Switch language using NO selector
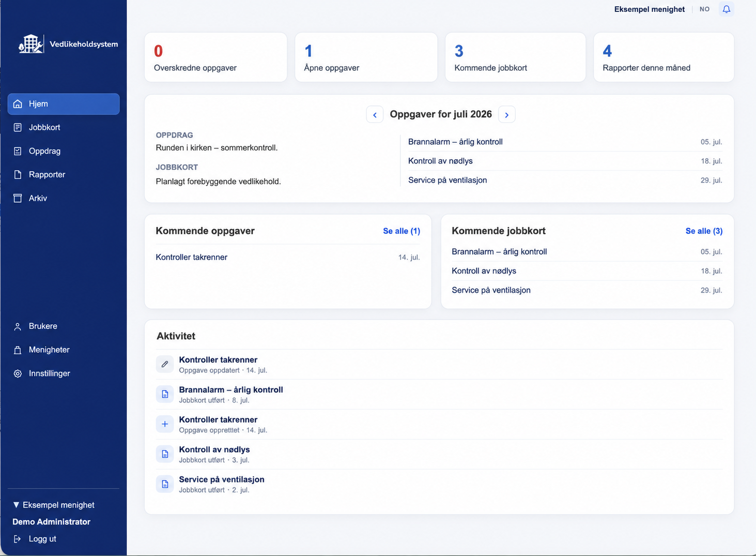The width and height of the screenshot is (756, 556). tap(704, 9)
